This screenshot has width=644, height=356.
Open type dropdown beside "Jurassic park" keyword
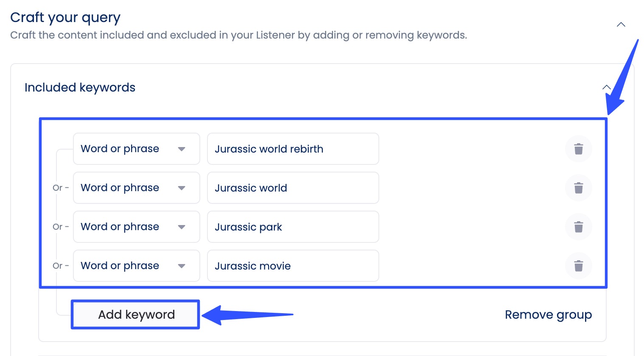(x=137, y=227)
